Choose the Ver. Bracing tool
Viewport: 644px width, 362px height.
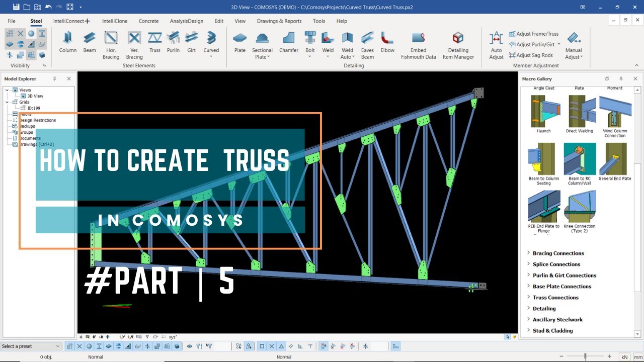tap(134, 45)
